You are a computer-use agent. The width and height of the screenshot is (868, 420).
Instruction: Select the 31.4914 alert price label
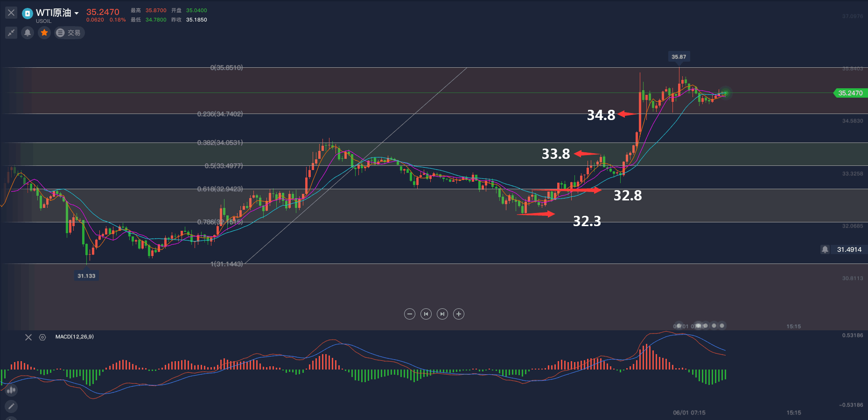pos(849,249)
